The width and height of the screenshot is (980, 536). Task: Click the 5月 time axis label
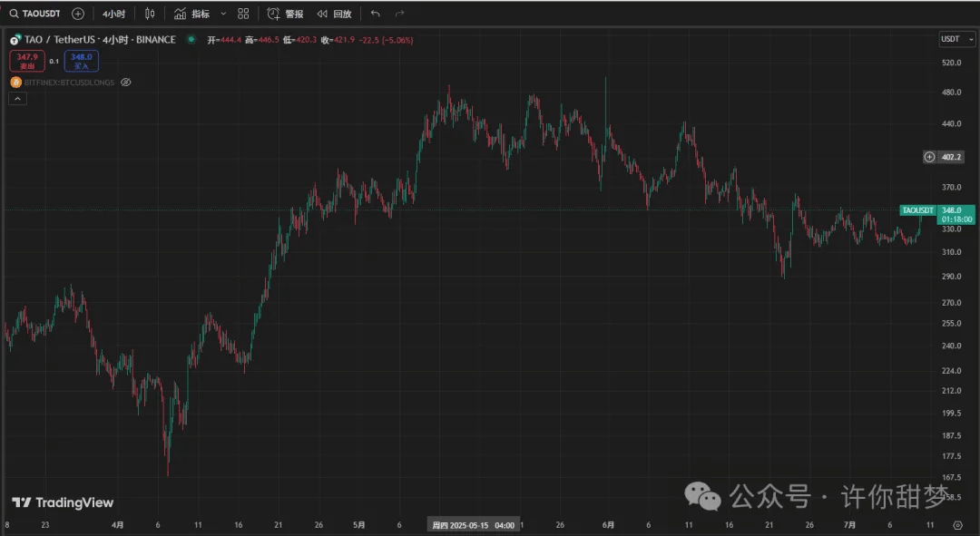click(x=358, y=525)
